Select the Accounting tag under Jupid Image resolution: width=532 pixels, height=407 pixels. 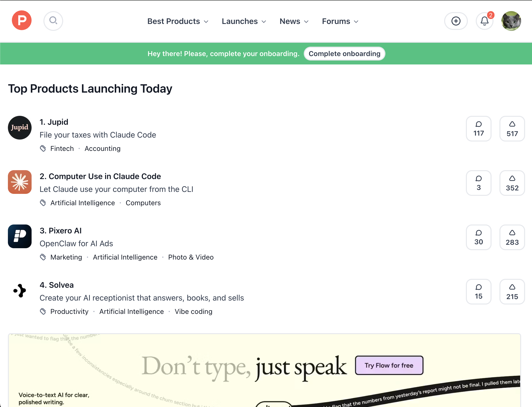point(102,148)
